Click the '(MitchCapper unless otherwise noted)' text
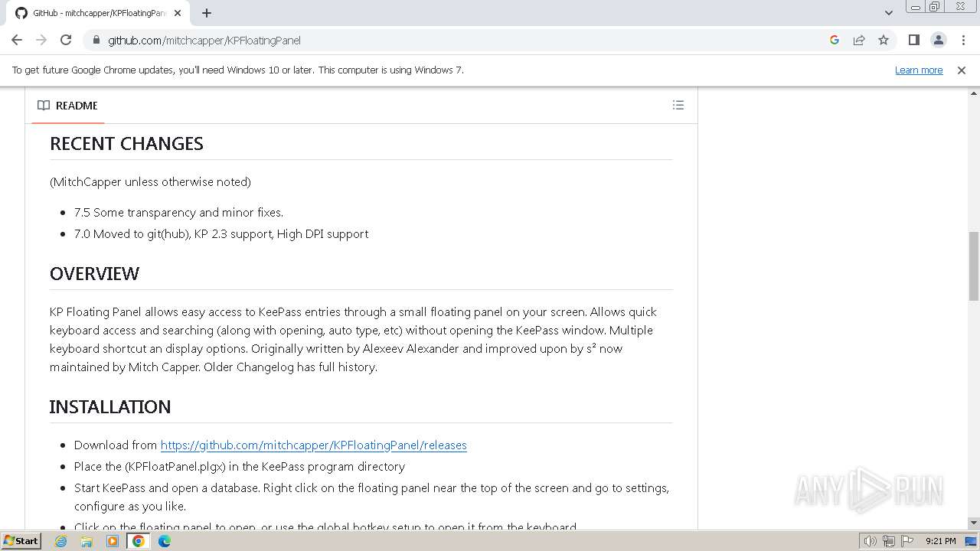Viewport: 980px width, 551px height. pyautogui.click(x=150, y=181)
